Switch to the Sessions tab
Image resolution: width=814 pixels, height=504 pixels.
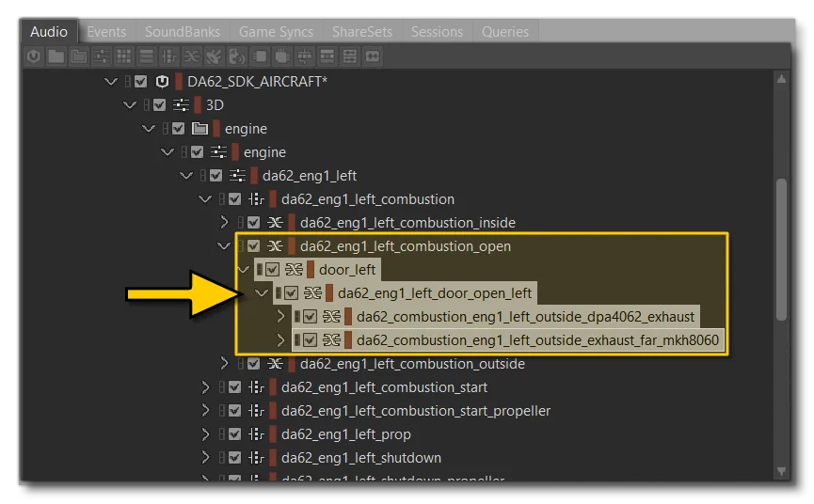coord(437,32)
